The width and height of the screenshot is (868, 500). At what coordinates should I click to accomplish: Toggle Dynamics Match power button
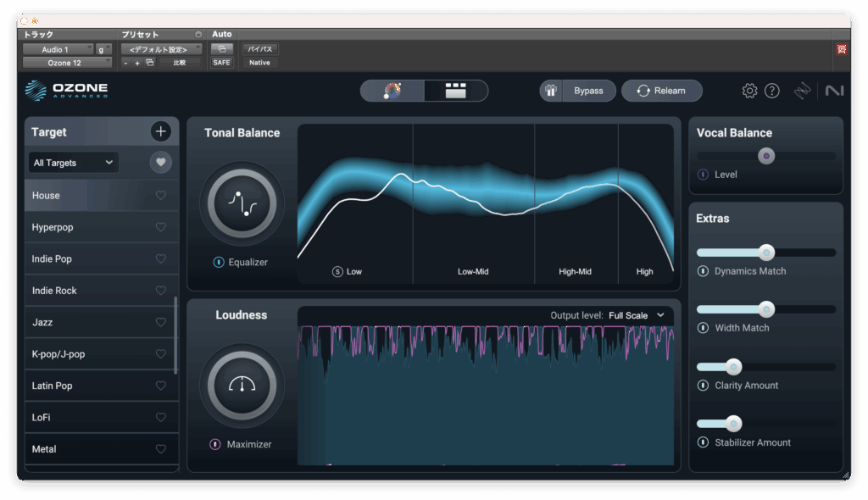pyautogui.click(x=703, y=271)
